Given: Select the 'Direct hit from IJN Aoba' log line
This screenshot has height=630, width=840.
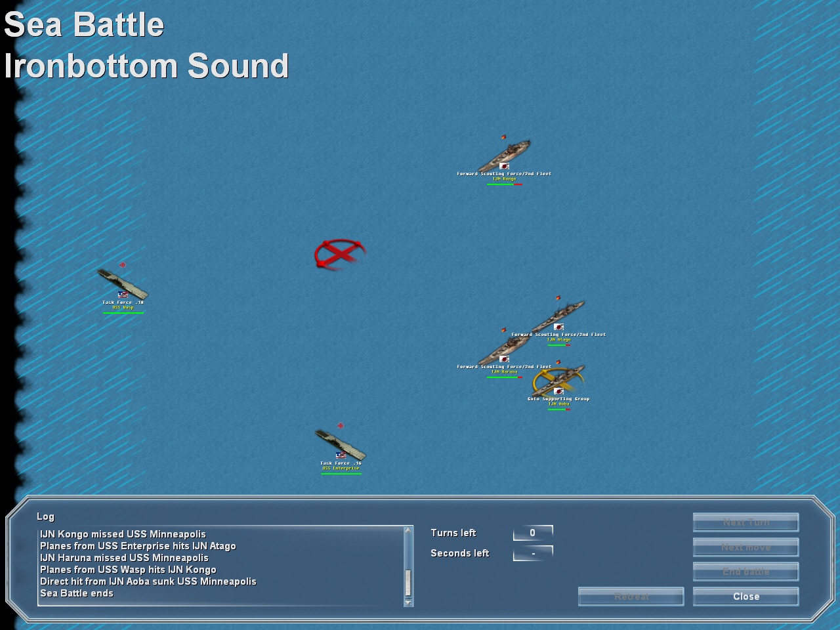Looking at the screenshot, I should click(148, 581).
